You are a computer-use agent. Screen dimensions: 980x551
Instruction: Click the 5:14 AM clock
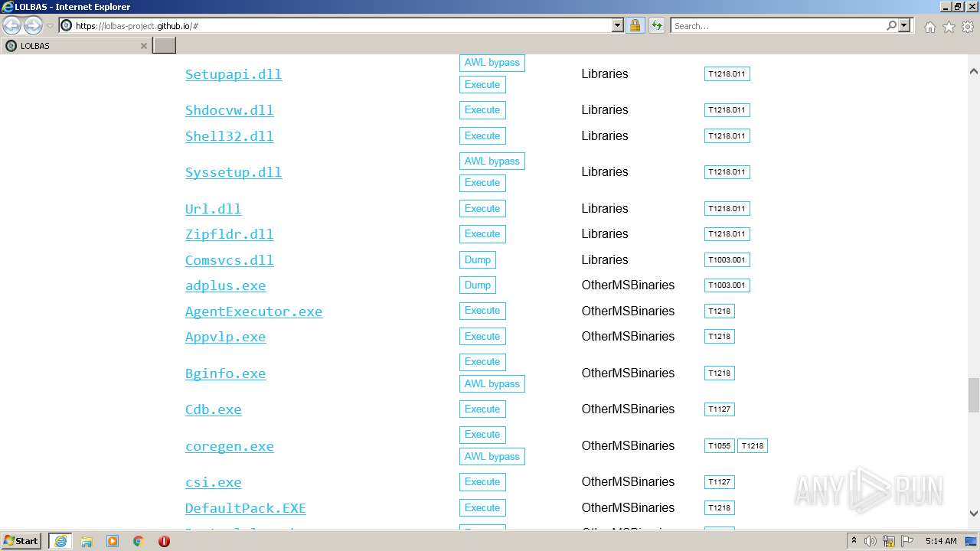click(941, 541)
